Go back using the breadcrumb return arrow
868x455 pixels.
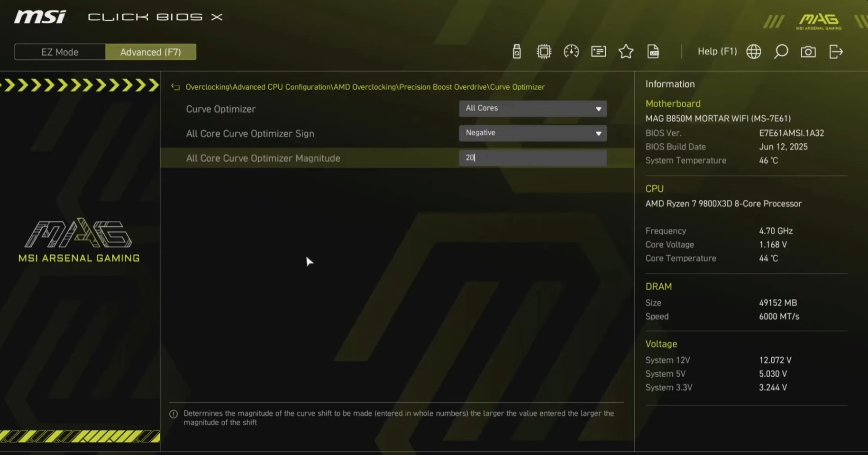(175, 87)
